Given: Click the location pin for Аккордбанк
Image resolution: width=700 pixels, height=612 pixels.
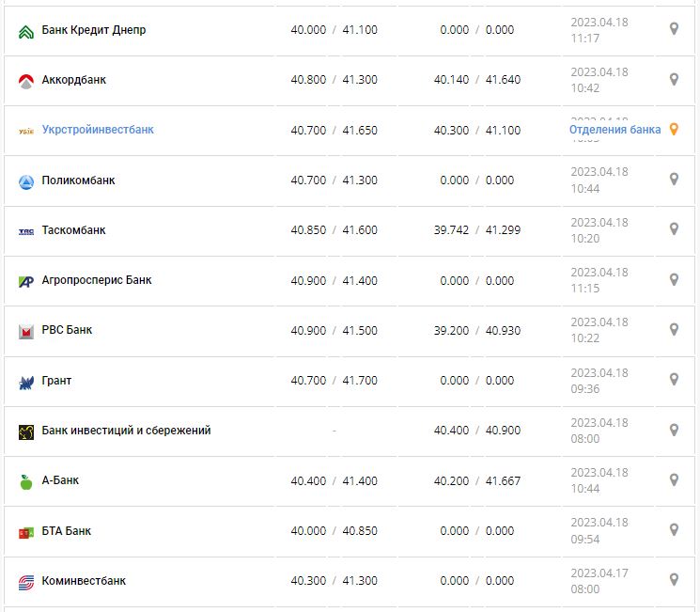Looking at the screenshot, I should click(673, 79).
